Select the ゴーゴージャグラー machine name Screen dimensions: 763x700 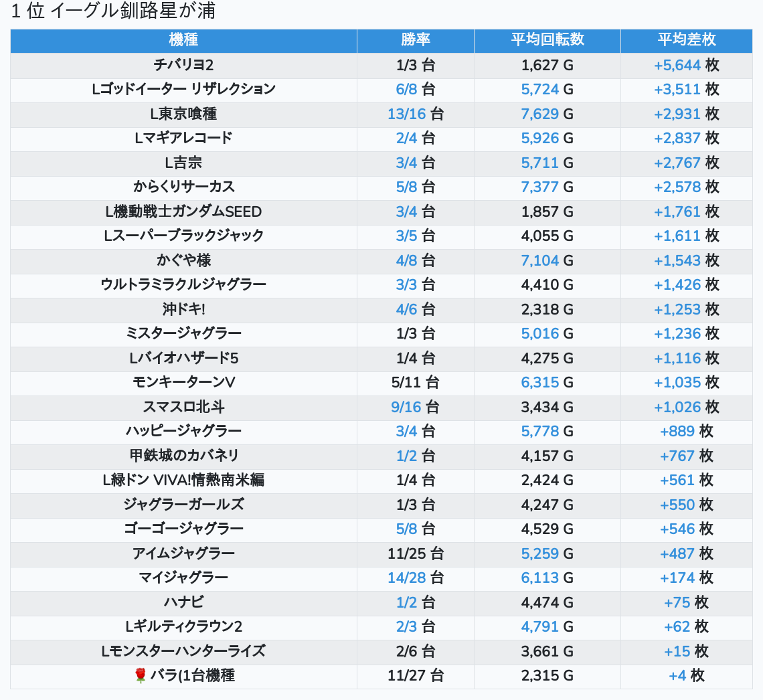[x=183, y=529]
